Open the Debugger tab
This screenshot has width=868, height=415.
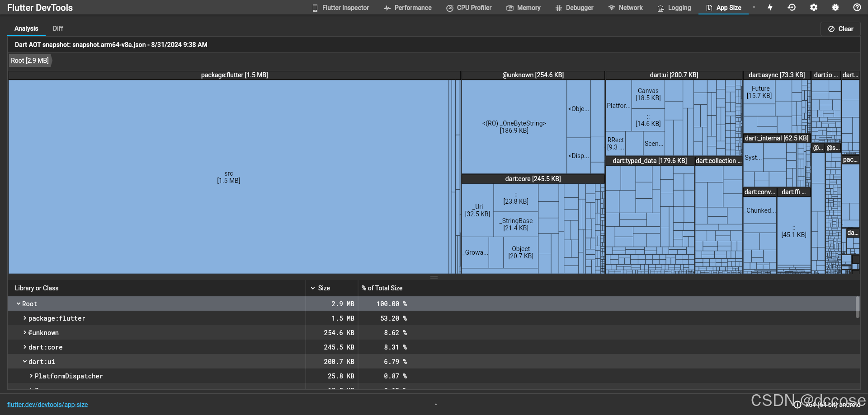point(574,8)
